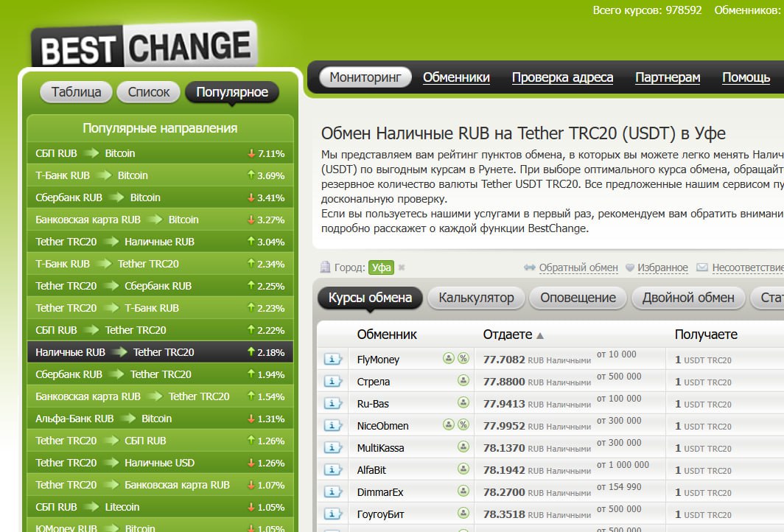The height and width of the screenshot is (532, 784).
Task: Open the ГоугоуБит exchanger info icon
Action: pyautogui.click(x=332, y=514)
